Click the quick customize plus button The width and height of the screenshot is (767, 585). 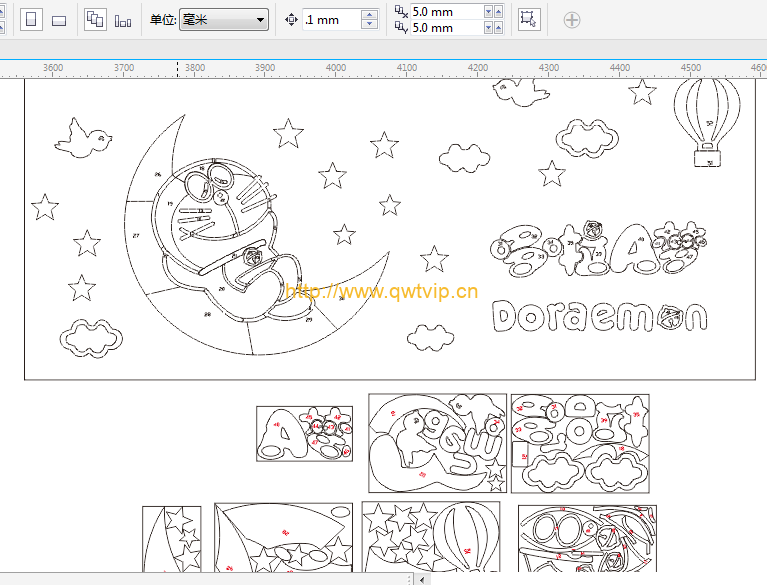coord(571,20)
